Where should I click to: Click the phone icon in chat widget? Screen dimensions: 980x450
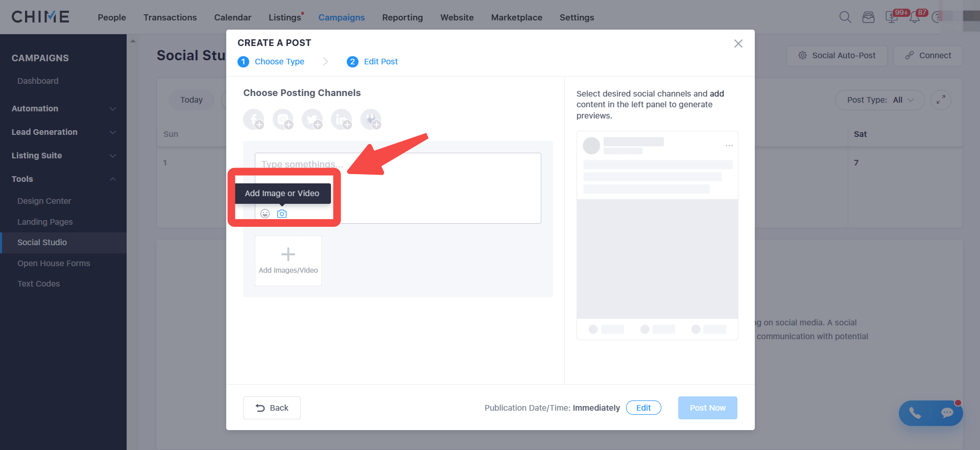pyautogui.click(x=915, y=413)
